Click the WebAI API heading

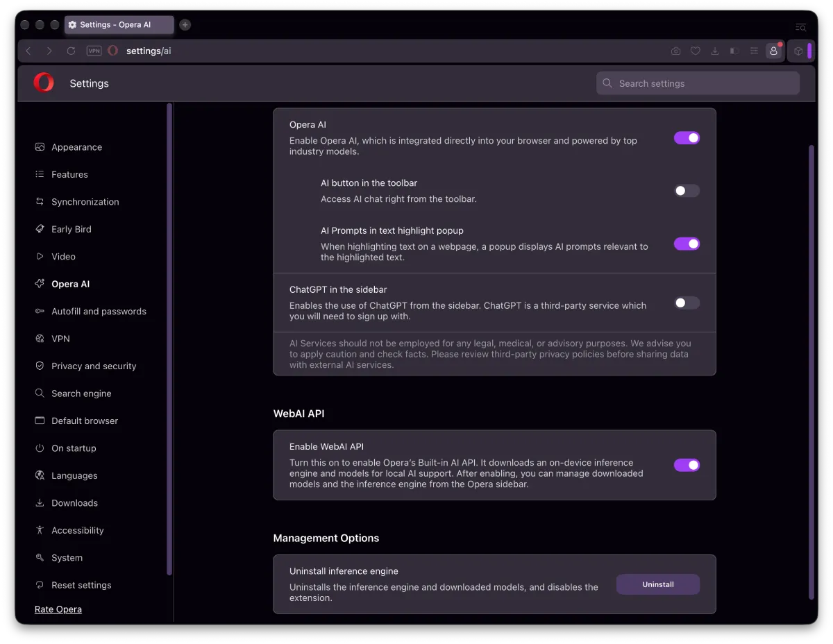[298, 414]
